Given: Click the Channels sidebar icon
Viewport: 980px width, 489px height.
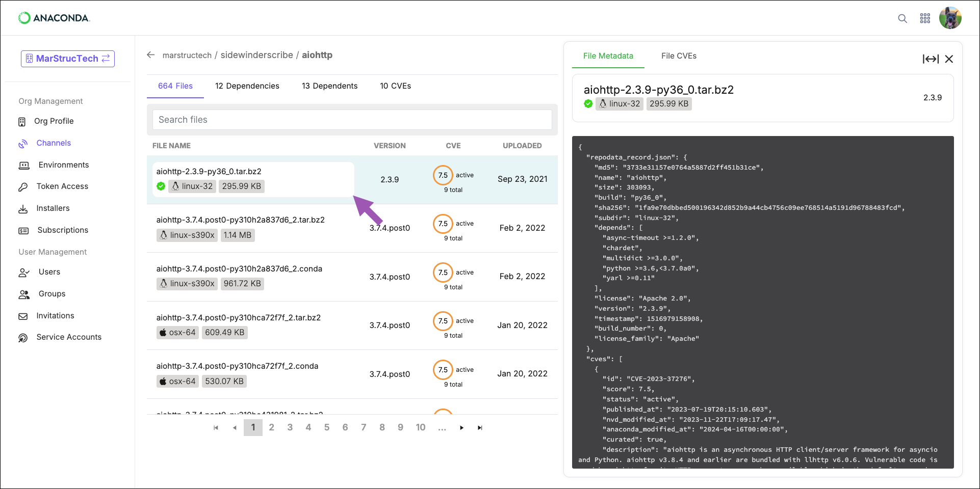Looking at the screenshot, I should (23, 144).
